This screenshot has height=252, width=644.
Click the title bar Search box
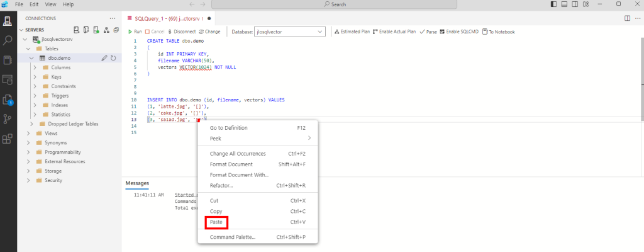[x=335, y=4]
